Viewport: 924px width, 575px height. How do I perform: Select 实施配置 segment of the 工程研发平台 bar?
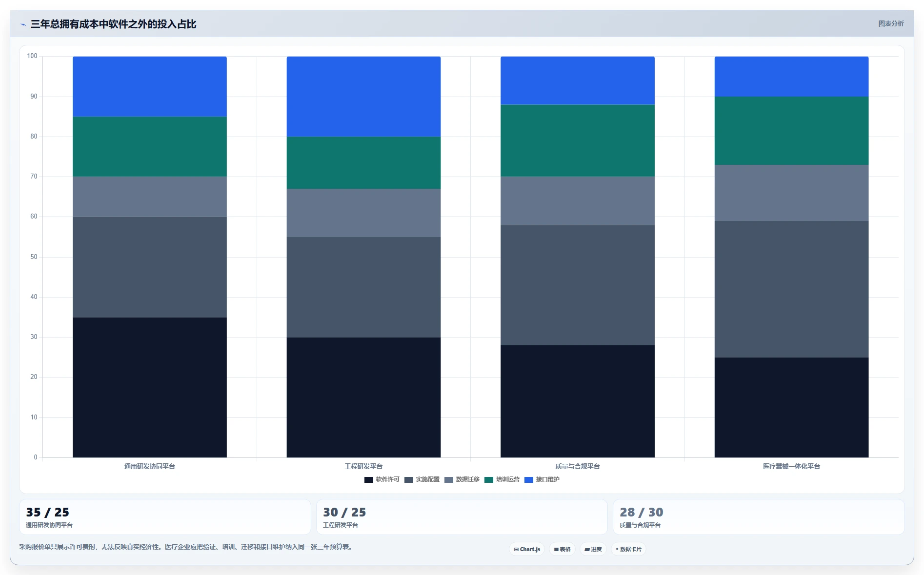(x=363, y=287)
